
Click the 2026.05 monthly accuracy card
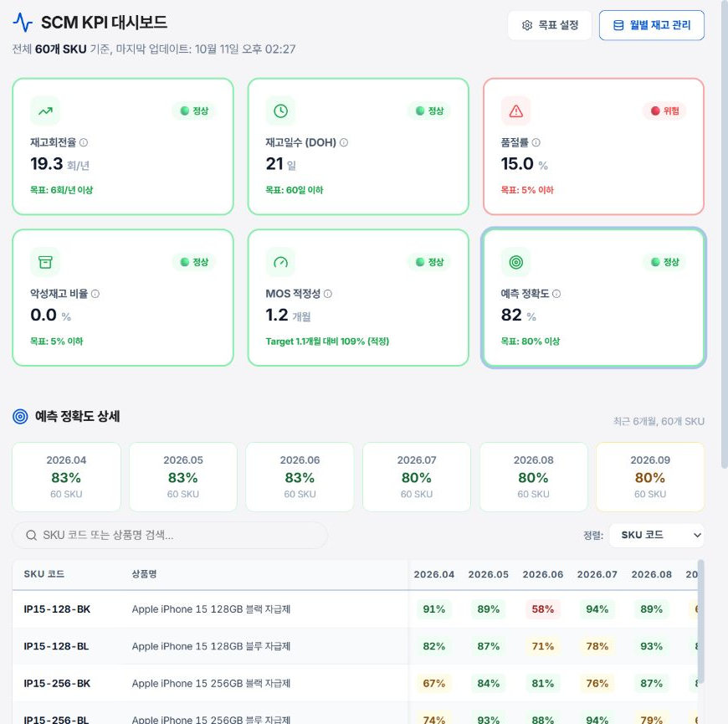pos(183,477)
